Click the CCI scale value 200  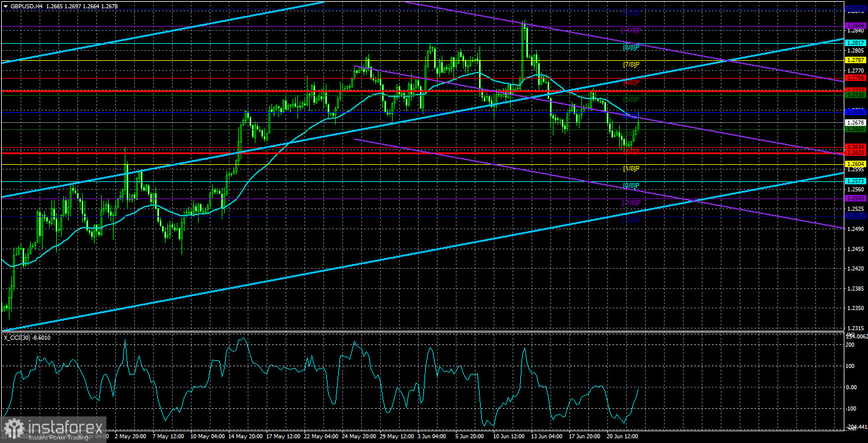pyautogui.click(x=851, y=344)
